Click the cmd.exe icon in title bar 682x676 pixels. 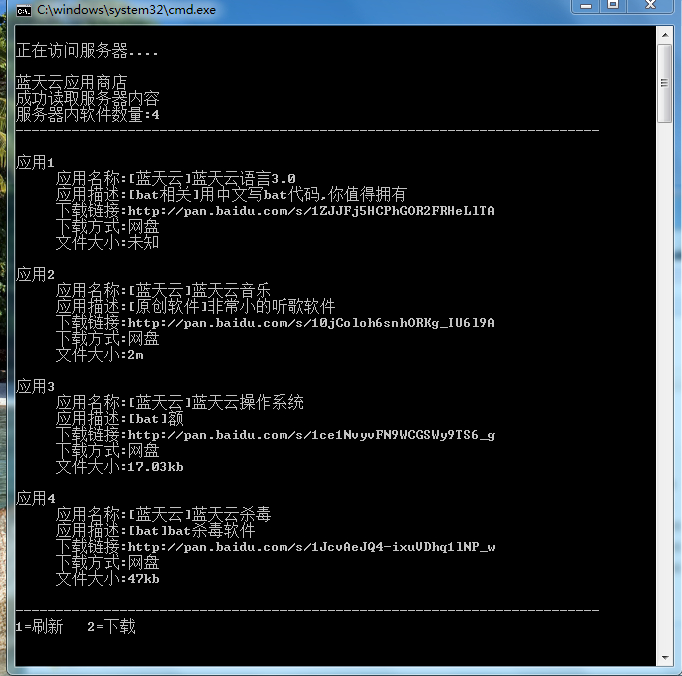23,10
